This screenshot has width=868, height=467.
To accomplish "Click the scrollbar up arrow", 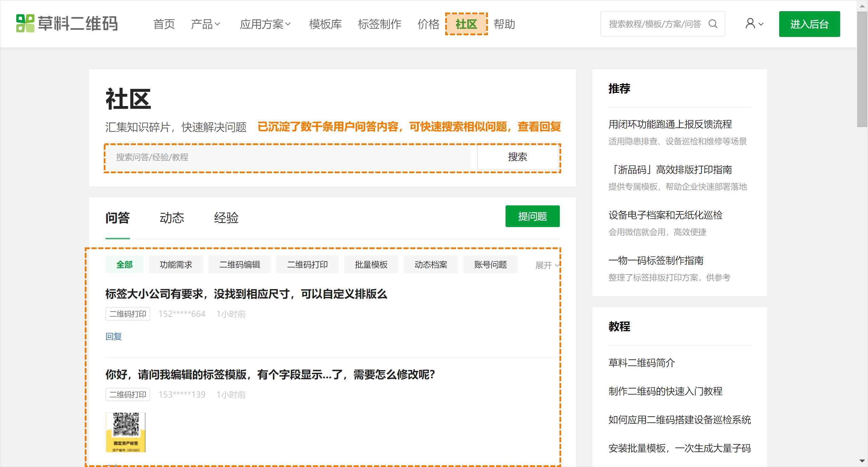I will [862, 6].
